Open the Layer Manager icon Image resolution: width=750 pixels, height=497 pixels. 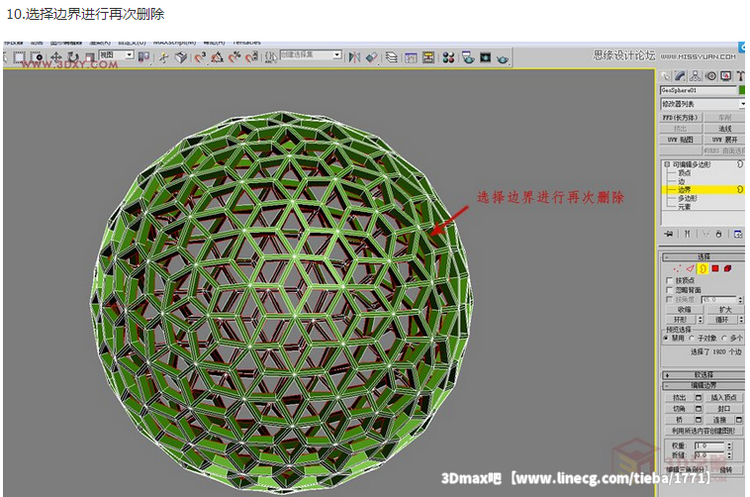391,58
